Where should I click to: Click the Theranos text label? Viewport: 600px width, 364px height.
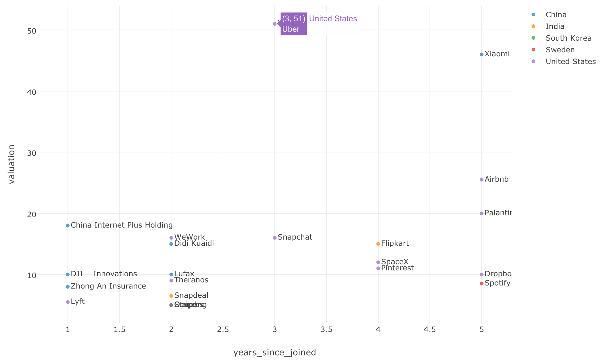click(191, 280)
